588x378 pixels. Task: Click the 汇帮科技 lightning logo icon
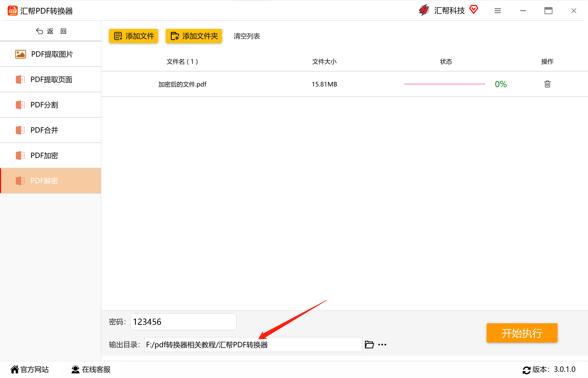(x=424, y=10)
